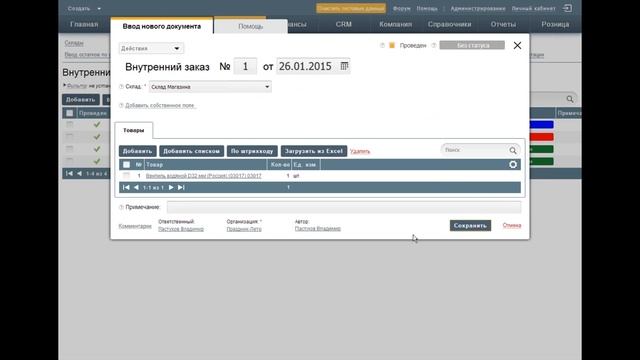The image size is (640, 360).
Task: Open the table column settings gear
Action: pos(513,164)
